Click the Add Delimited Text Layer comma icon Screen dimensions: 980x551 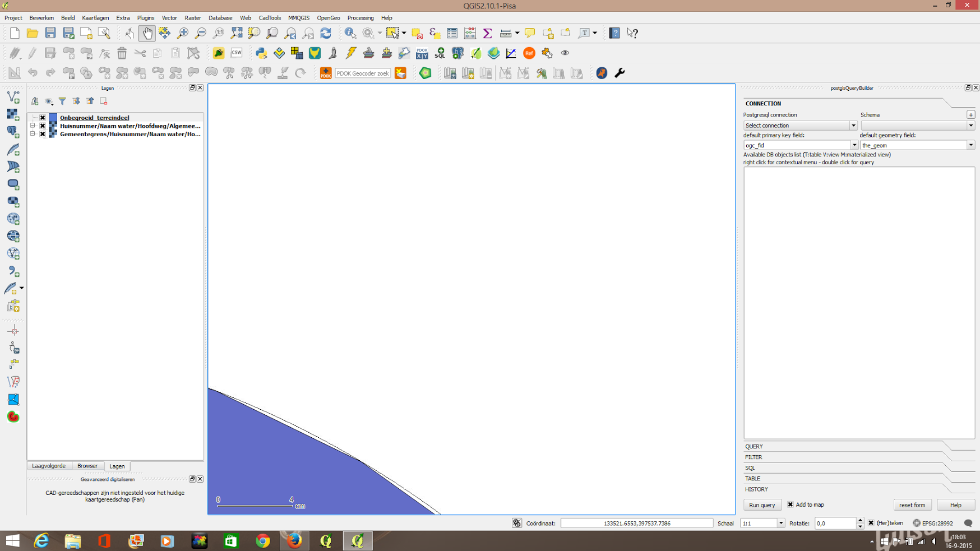[13, 271]
